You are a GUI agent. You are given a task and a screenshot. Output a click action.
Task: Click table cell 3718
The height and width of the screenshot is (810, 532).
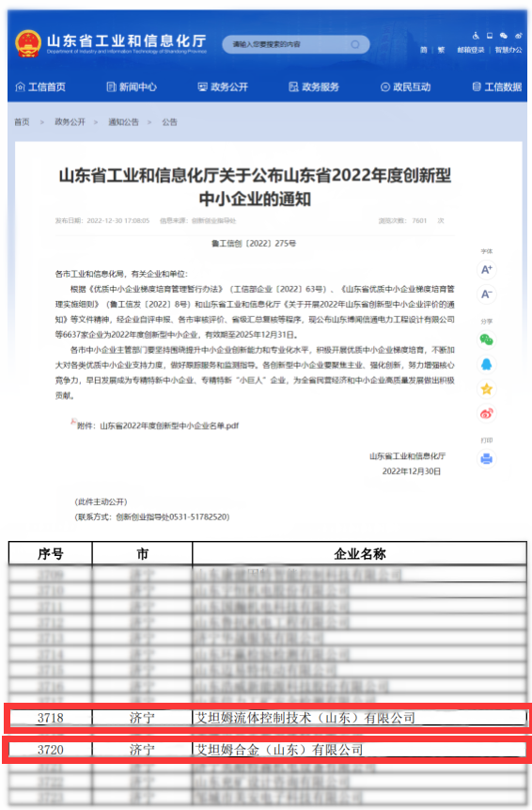(50, 718)
